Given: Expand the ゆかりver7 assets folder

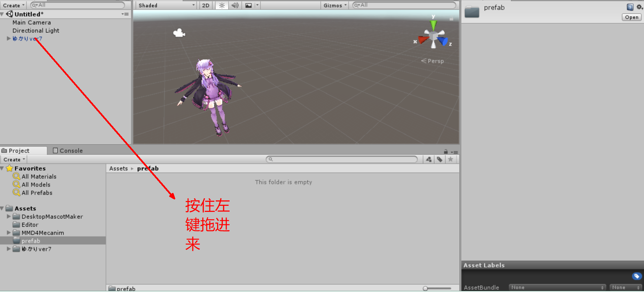Looking at the screenshot, I should 9,249.
